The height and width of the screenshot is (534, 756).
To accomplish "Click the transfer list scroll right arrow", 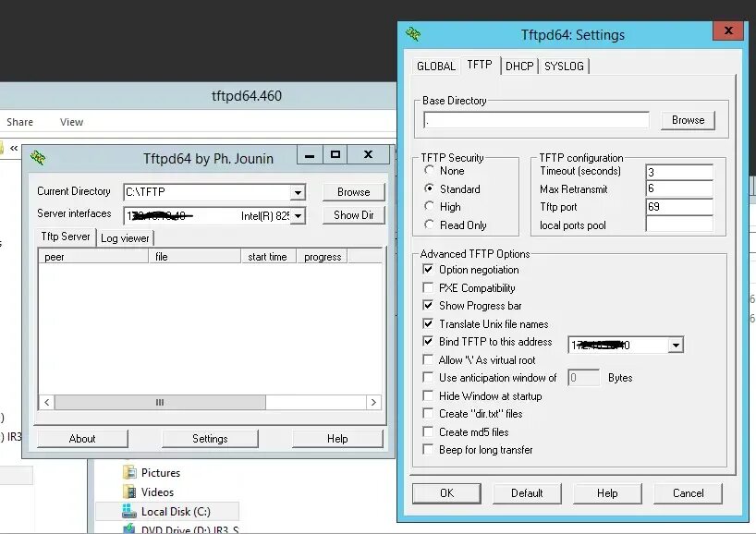I will (373, 402).
